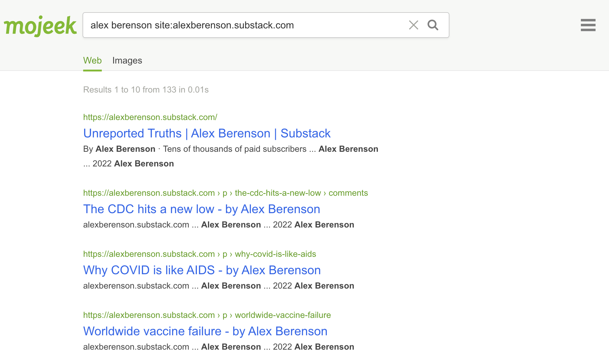Click the CDC result's snippet text
This screenshot has width=609, height=364.
(x=219, y=225)
